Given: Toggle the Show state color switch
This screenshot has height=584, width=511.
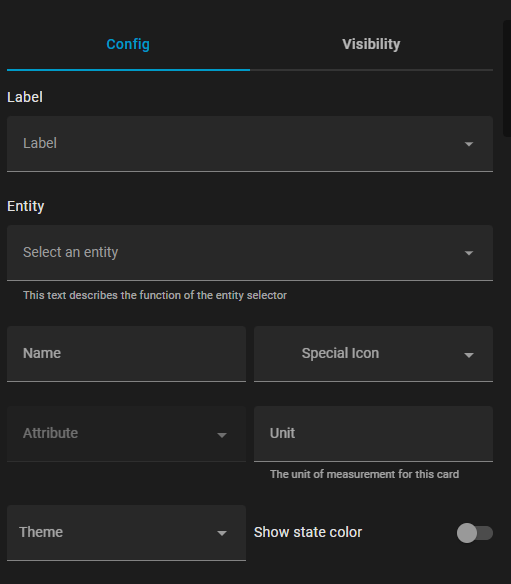Looking at the screenshot, I should (474, 533).
